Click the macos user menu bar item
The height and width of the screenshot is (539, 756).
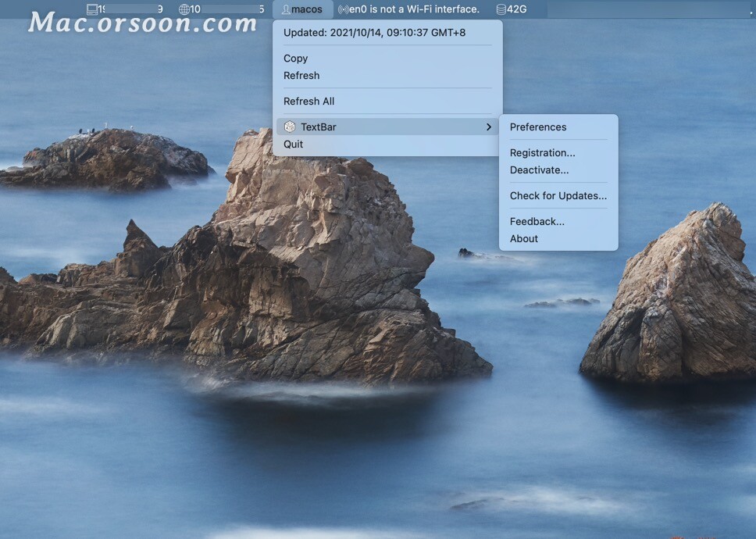(x=302, y=9)
